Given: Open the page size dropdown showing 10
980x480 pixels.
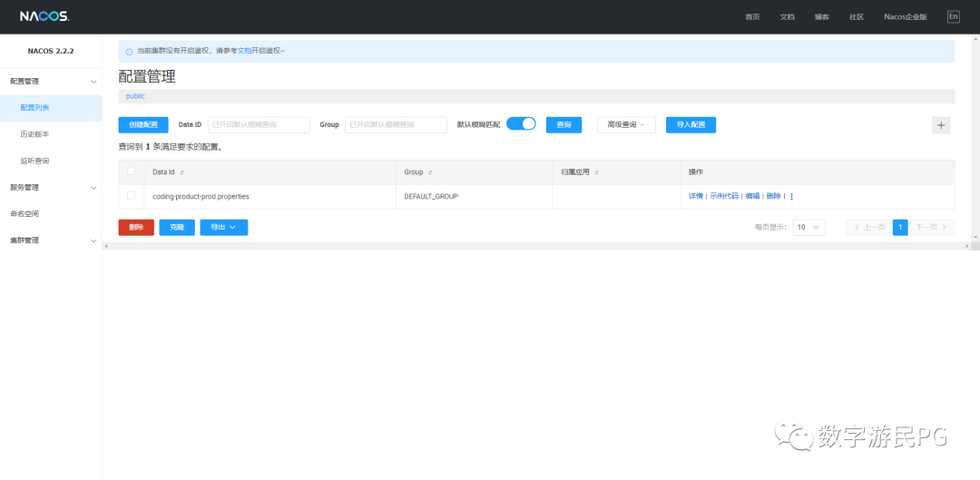Looking at the screenshot, I should click(x=808, y=228).
